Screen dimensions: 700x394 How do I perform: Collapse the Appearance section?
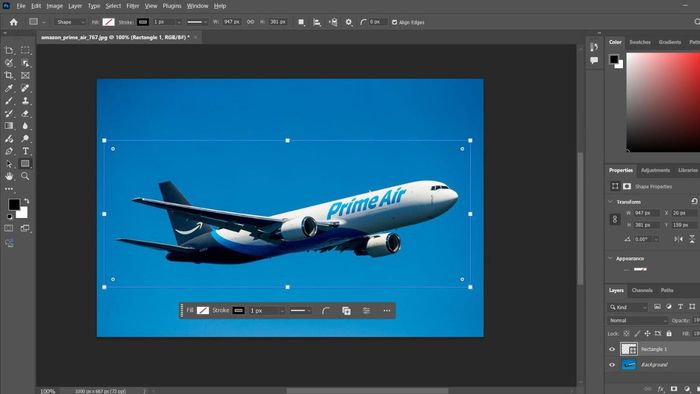click(610, 258)
